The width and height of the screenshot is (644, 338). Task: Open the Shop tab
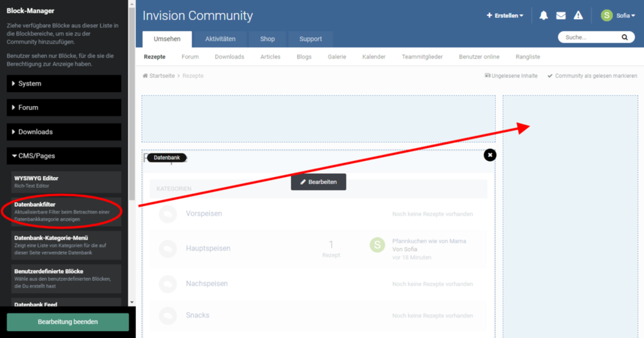pyautogui.click(x=267, y=39)
